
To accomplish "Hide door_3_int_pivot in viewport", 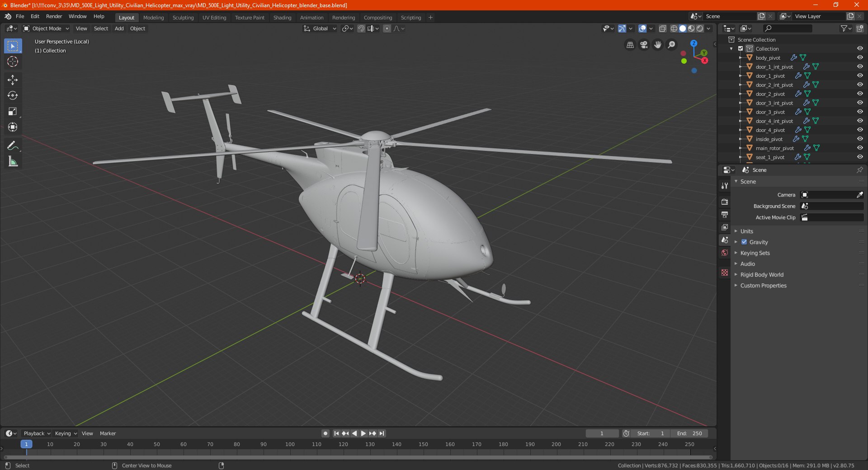I will coord(860,103).
